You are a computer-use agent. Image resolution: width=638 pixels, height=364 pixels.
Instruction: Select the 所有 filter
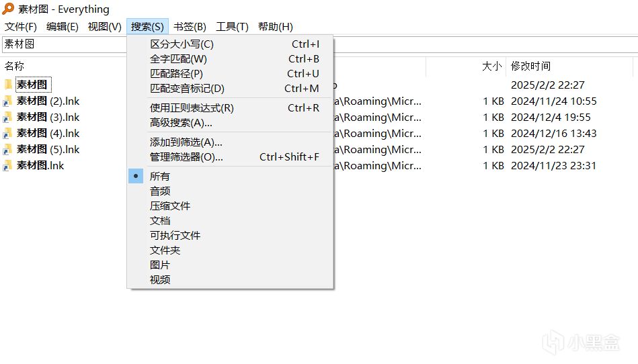(x=230, y=177)
